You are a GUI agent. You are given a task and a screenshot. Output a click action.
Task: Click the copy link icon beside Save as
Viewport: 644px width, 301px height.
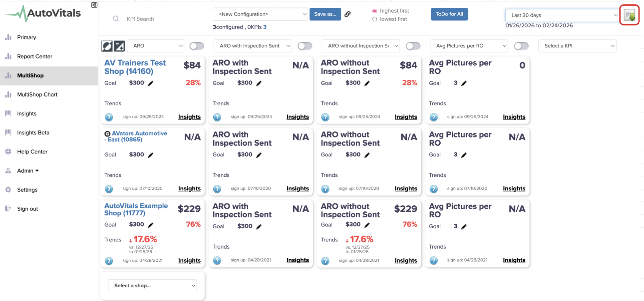coord(347,14)
